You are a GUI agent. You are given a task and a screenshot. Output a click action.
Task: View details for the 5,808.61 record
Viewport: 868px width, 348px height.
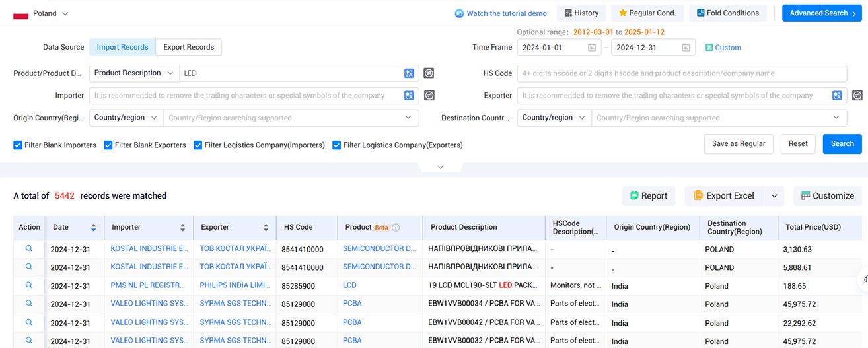(x=29, y=267)
